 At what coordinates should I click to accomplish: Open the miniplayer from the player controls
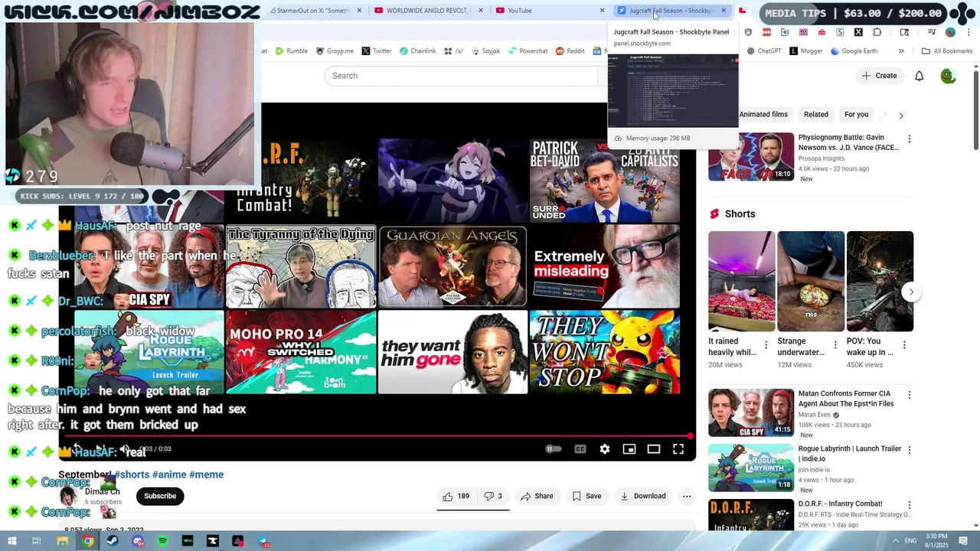[x=629, y=449]
